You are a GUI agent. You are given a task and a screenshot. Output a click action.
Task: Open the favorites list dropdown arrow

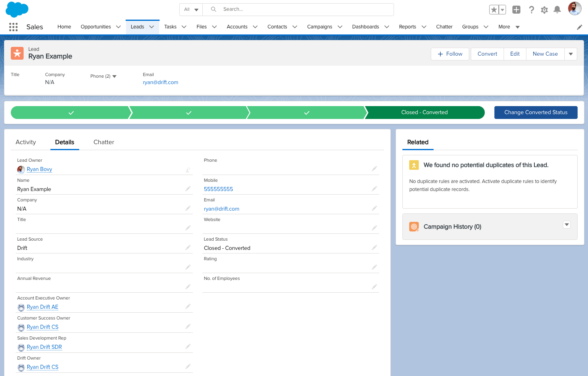coord(502,10)
